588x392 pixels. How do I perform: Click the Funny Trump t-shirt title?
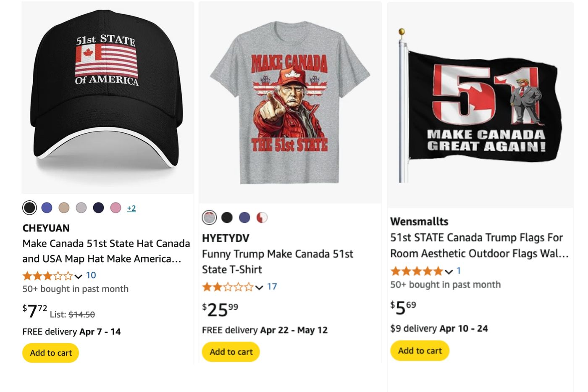(278, 261)
